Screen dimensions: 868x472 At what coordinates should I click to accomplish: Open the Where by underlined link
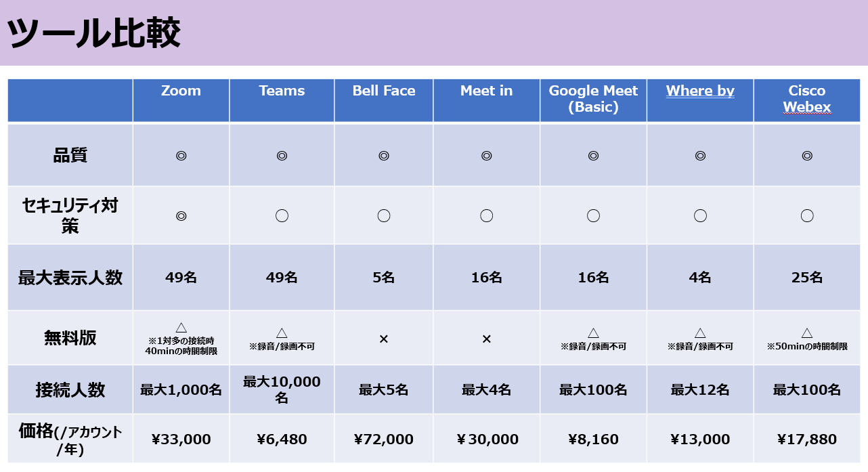[x=700, y=91]
